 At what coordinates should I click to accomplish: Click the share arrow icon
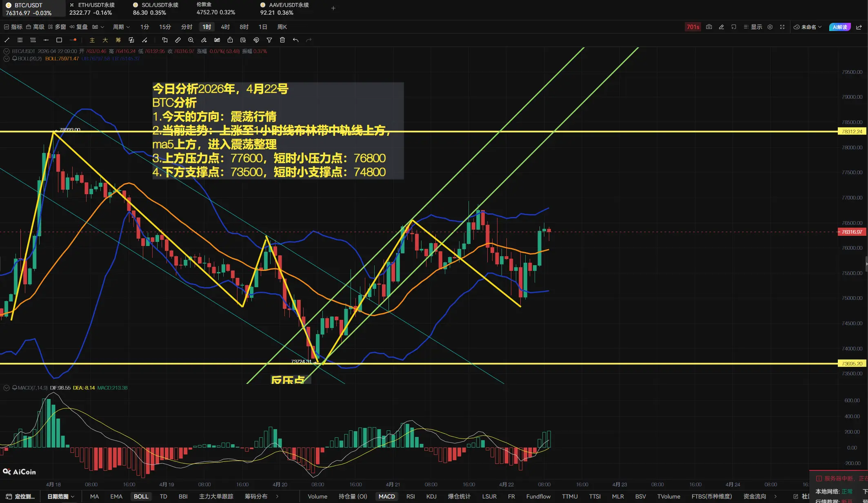tap(859, 27)
